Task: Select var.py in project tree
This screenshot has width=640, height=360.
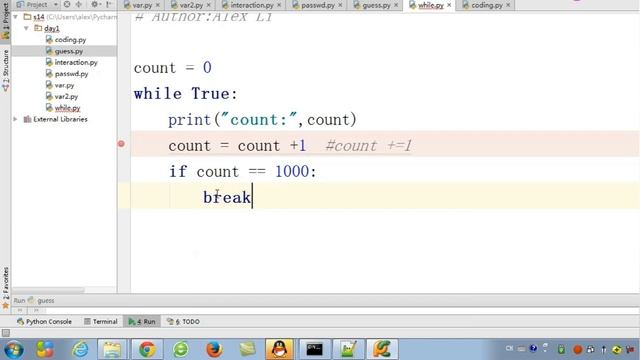Action: click(x=64, y=85)
